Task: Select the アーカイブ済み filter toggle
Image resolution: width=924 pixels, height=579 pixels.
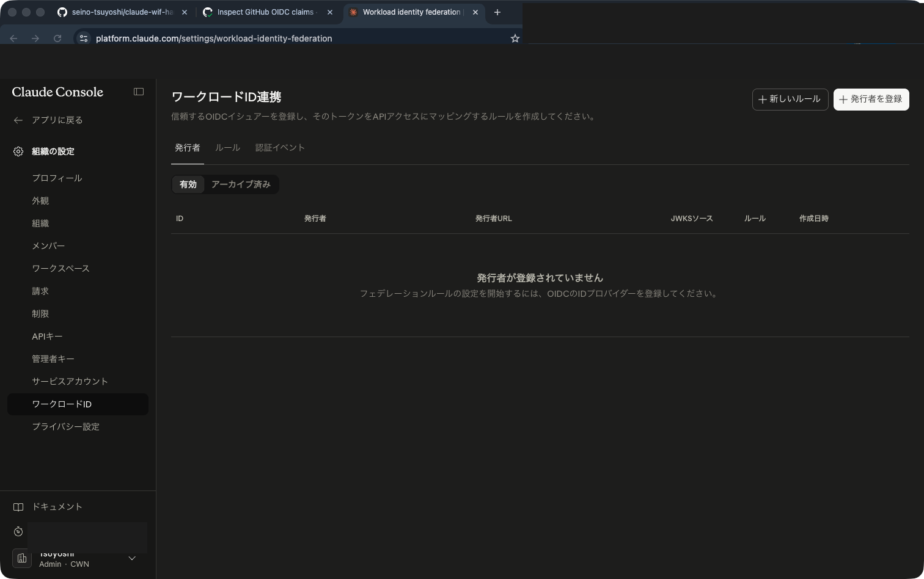Action: [x=241, y=184]
